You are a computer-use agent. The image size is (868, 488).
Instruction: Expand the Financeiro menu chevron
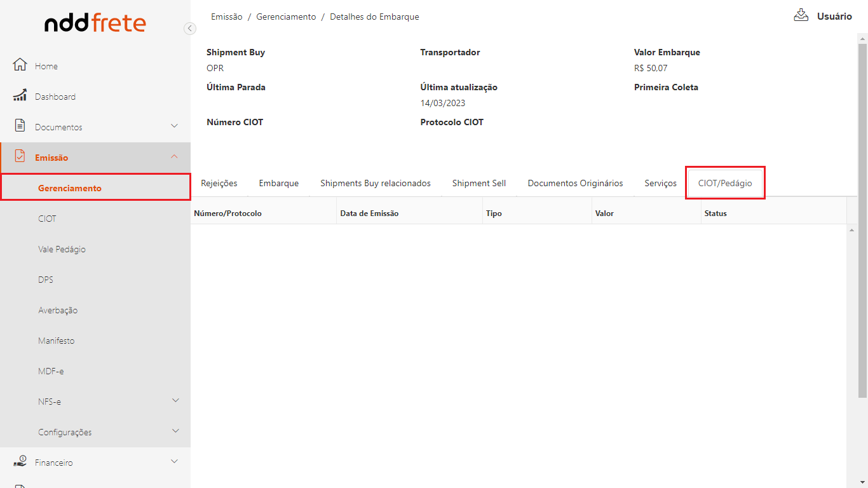175,461
